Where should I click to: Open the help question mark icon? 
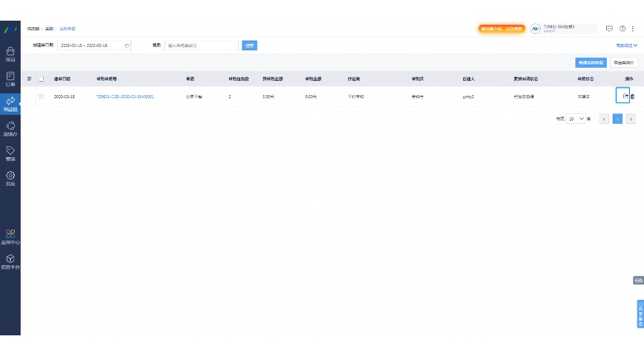click(x=623, y=28)
